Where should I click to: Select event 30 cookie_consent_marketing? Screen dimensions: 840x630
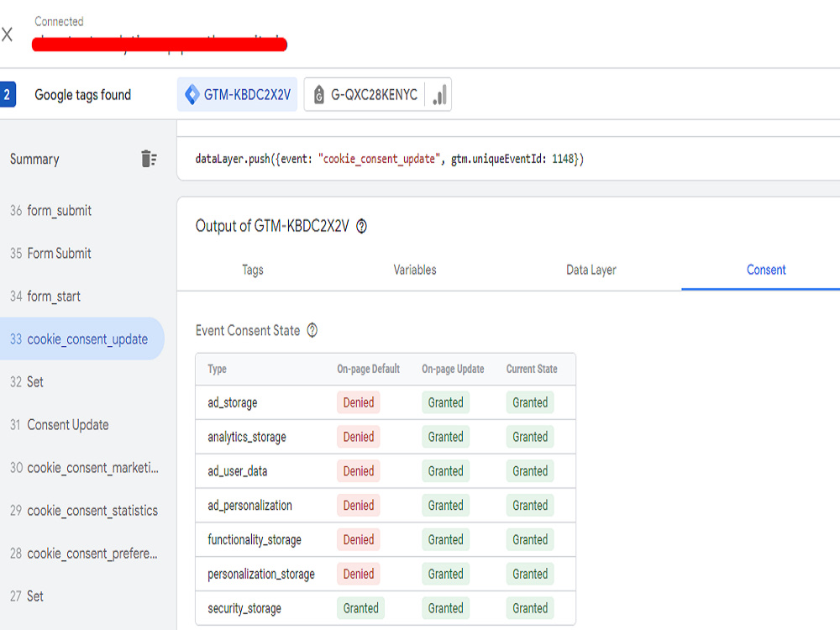(x=82, y=468)
